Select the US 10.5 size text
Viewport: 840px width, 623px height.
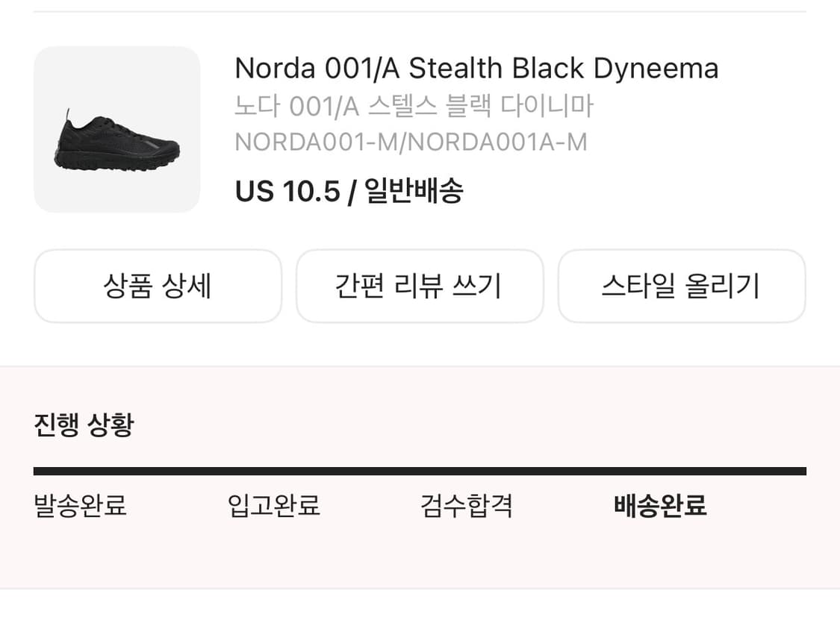[x=287, y=190]
